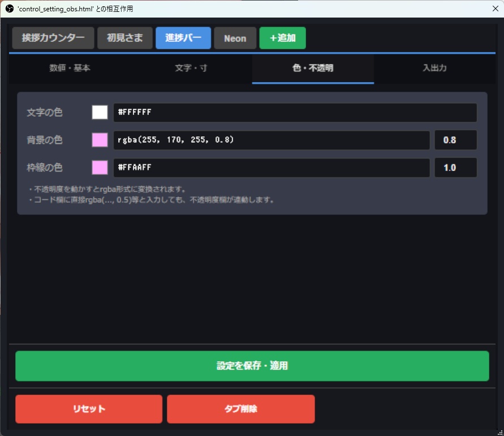The height and width of the screenshot is (436, 504).
Task: Click the 枠線の色 pink swatch
Action: (100, 168)
